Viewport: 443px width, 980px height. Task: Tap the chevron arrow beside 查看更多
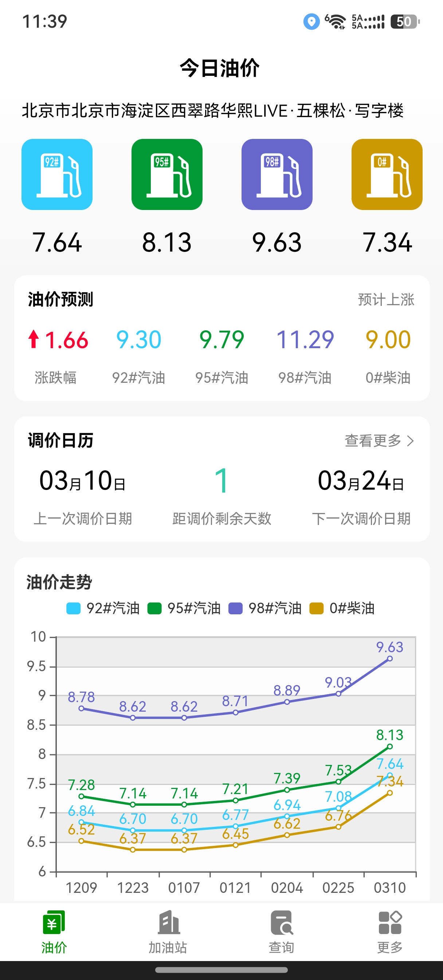click(x=410, y=441)
